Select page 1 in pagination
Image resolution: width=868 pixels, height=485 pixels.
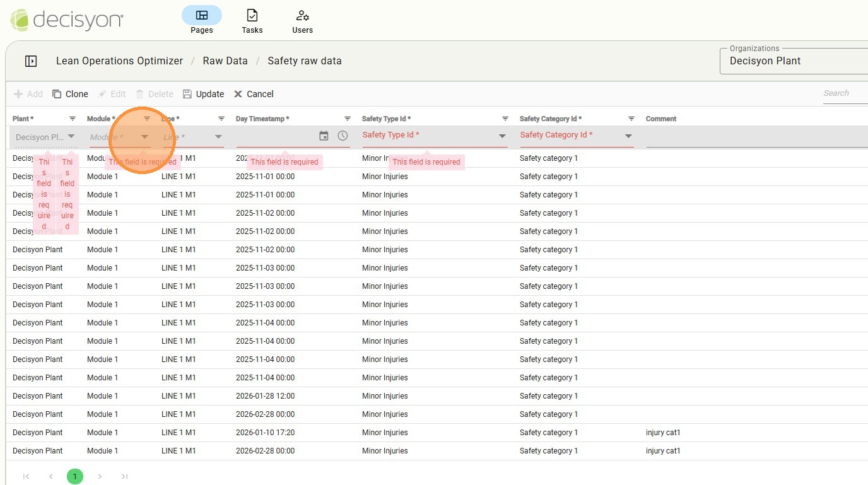(74, 476)
